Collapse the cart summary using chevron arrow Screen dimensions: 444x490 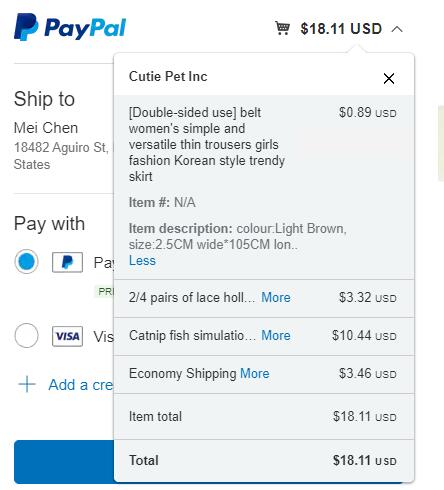pos(397,29)
